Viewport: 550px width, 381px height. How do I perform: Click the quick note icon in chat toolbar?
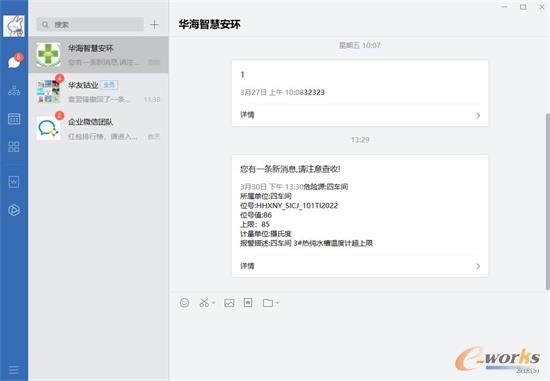(x=248, y=302)
